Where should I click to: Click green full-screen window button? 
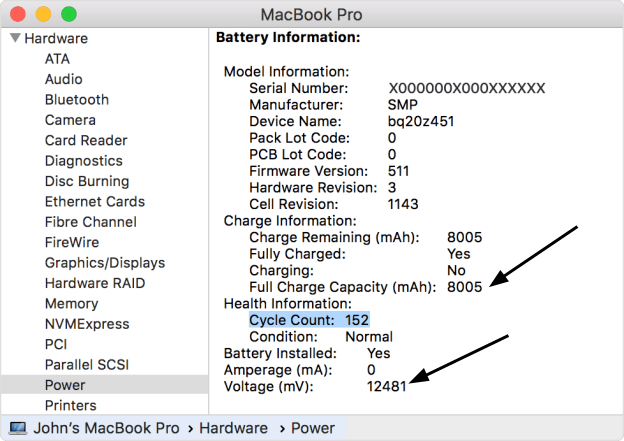pos(69,14)
